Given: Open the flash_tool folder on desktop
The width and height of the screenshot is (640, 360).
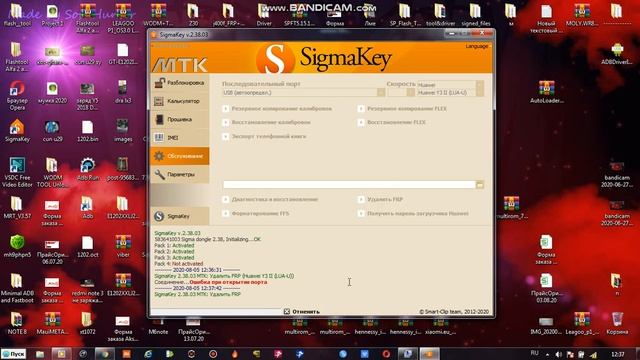Looking at the screenshot, I should pos(17,15).
